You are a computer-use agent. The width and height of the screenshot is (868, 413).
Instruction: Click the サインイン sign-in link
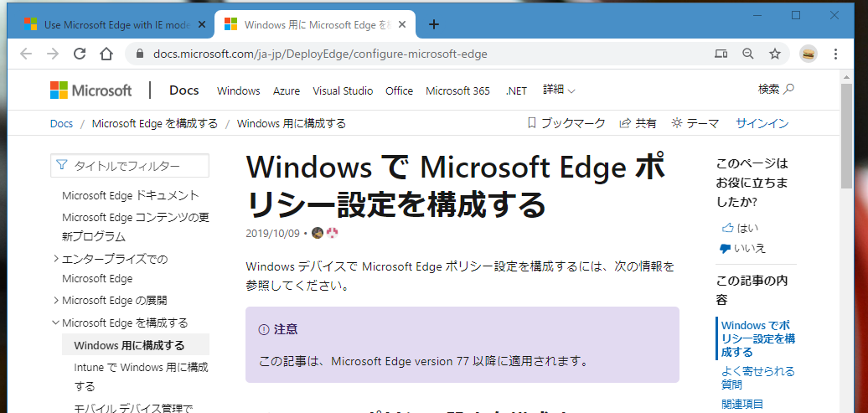(762, 123)
